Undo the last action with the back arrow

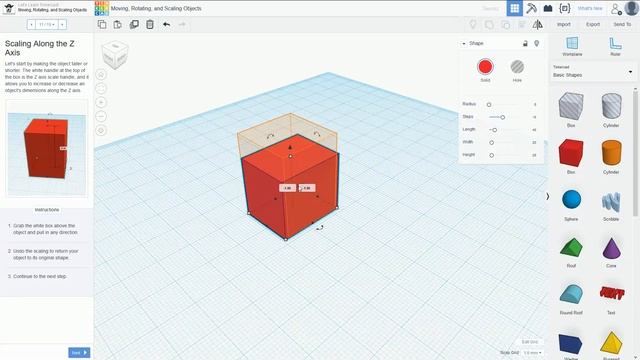coord(167,24)
